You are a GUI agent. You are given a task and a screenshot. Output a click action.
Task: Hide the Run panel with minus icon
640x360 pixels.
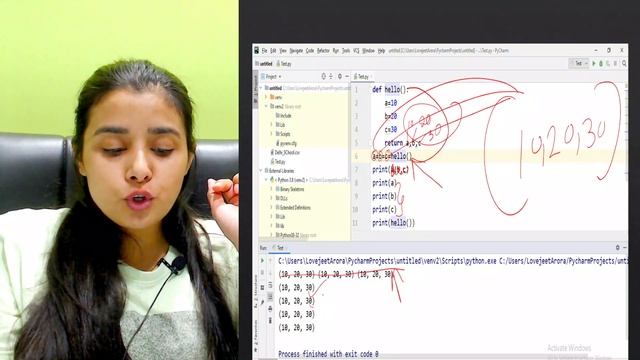point(624,248)
